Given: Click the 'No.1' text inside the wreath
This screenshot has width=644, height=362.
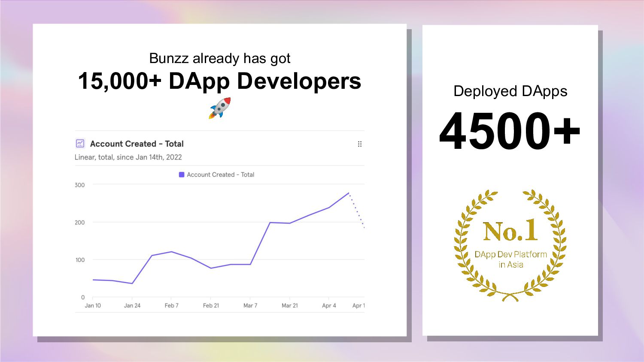Looking at the screenshot, I should coord(510,231).
